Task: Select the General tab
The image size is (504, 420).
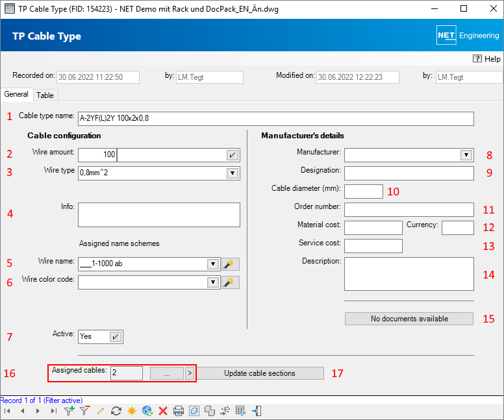Action: (x=16, y=94)
